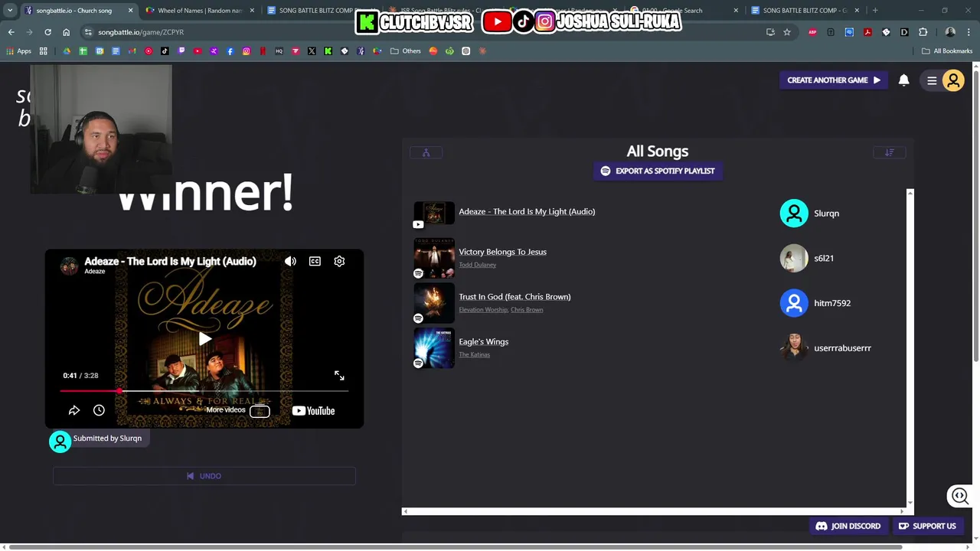Viewport: 980px width, 551px height.
Task: Click hitm7592 user avatar
Action: coord(794,303)
